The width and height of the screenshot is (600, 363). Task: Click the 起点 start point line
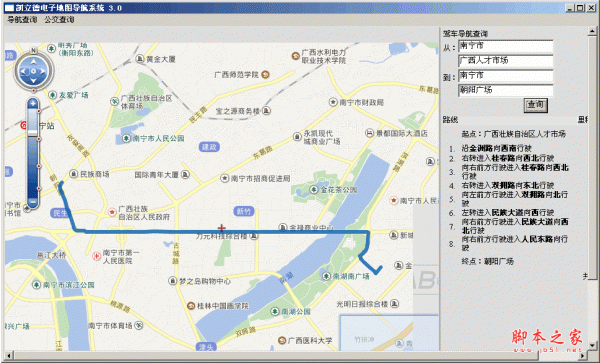point(514,134)
